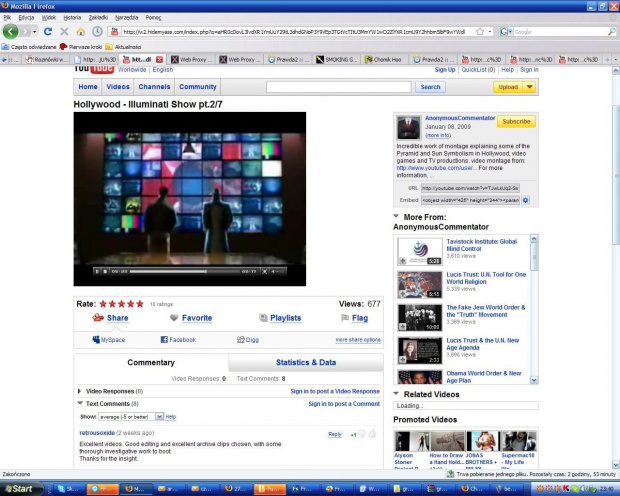This screenshot has height=496, width=620.
Task: Open the YouTube logo home link
Action: 94,69
